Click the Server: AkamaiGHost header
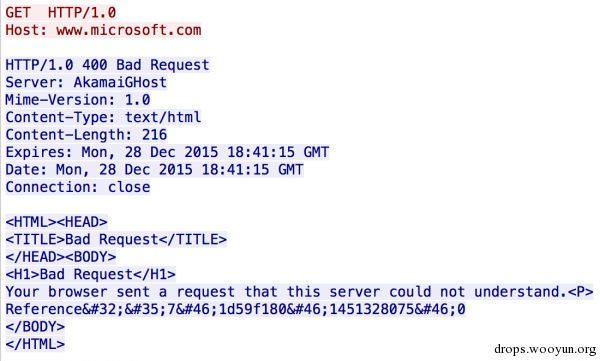This screenshot has height=361, width=600. click(86, 82)
